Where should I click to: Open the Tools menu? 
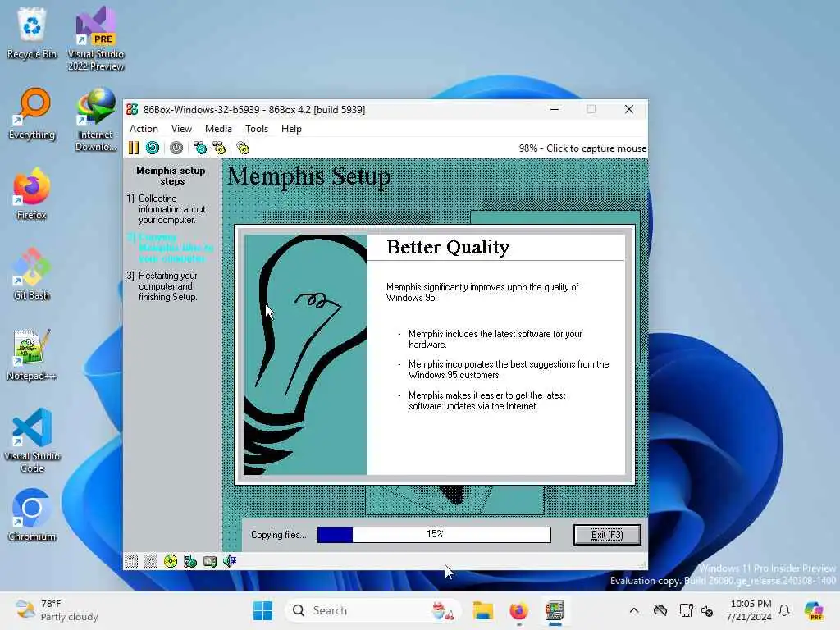(x=257, y=129)
